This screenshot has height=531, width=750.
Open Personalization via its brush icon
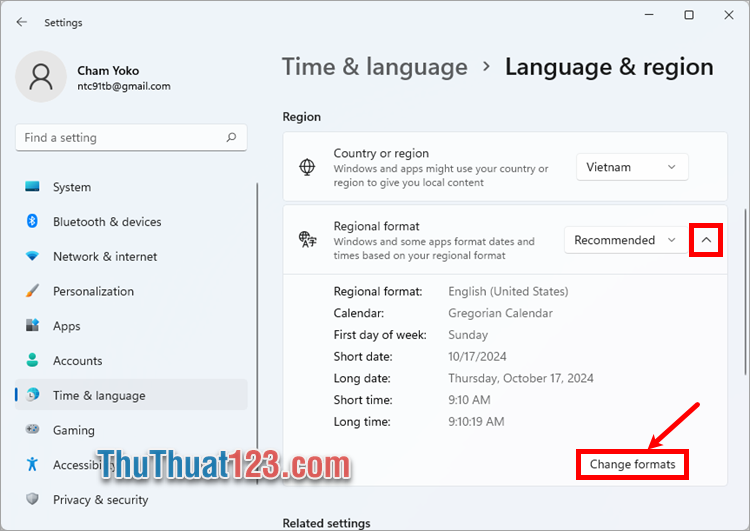[33, 291]
